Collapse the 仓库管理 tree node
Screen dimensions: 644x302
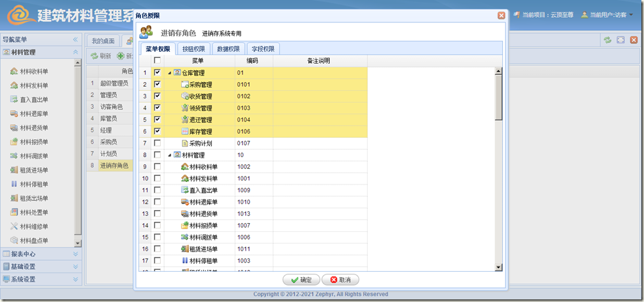click(170, 73)
